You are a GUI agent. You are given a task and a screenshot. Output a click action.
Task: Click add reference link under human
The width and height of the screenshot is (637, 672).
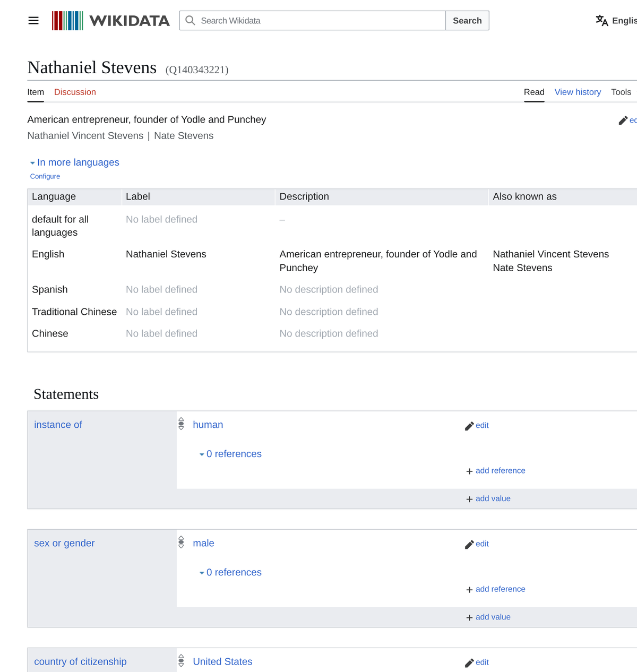[501, 470]
